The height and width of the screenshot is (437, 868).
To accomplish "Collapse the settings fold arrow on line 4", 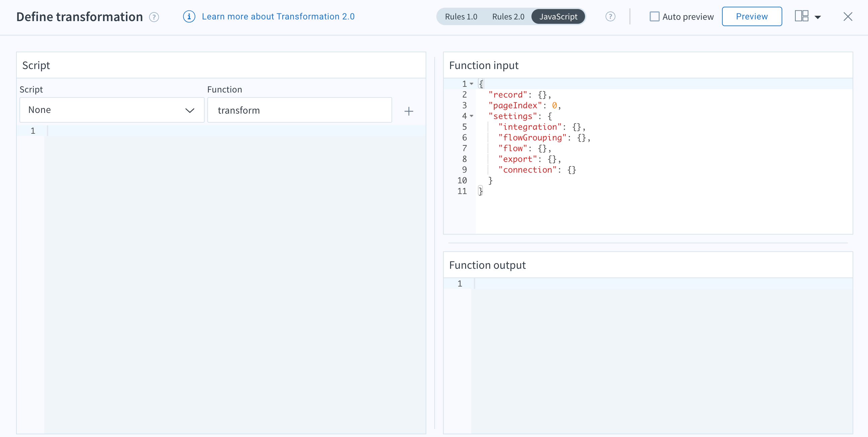I will (472, 116).
